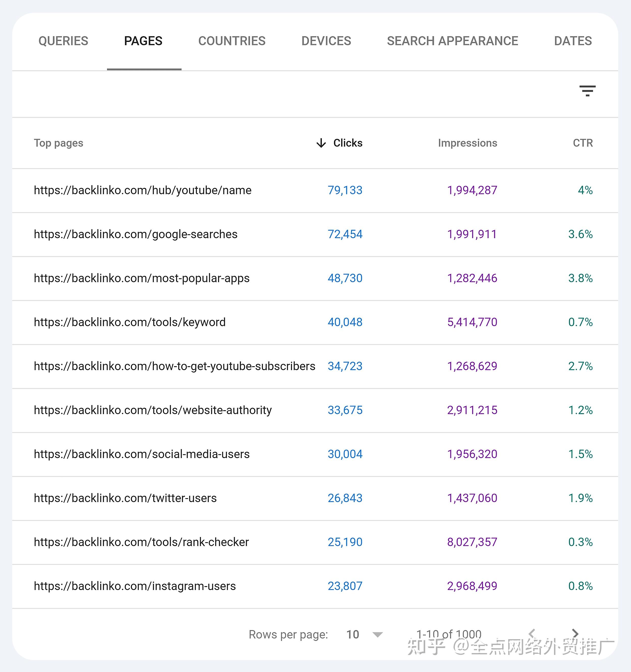Click the 1-10 of 1000 pagination text

tap(449, 634)
